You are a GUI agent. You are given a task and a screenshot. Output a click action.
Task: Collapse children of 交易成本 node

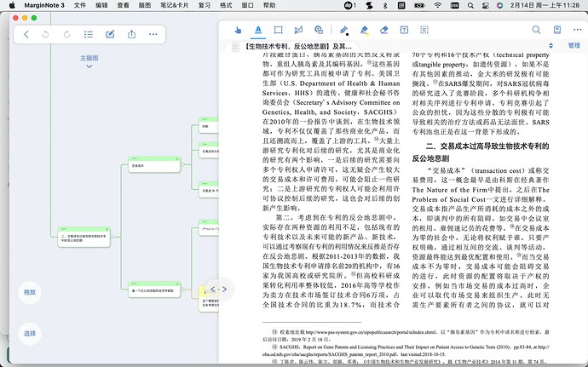[182, 164]
